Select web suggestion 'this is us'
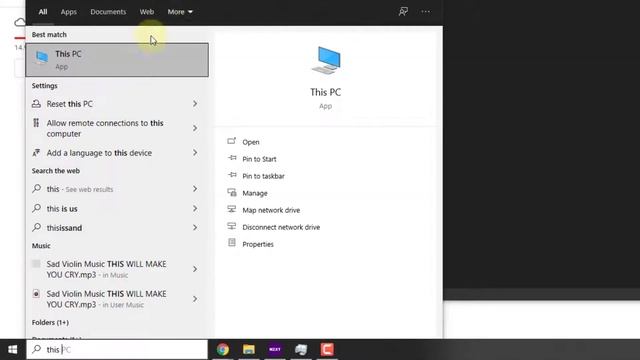Image resolution: width=640 pixels, height=360 pixels. (x=117, y=208)
